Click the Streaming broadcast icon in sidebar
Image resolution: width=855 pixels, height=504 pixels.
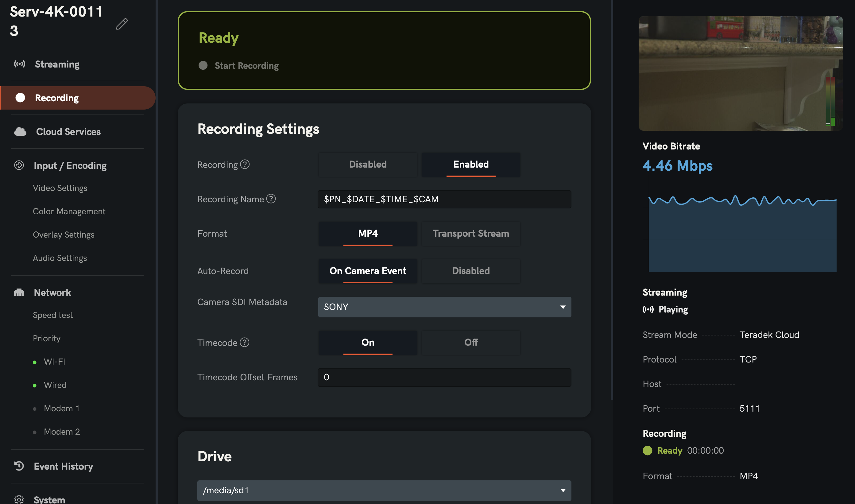[x=20, y=64]
